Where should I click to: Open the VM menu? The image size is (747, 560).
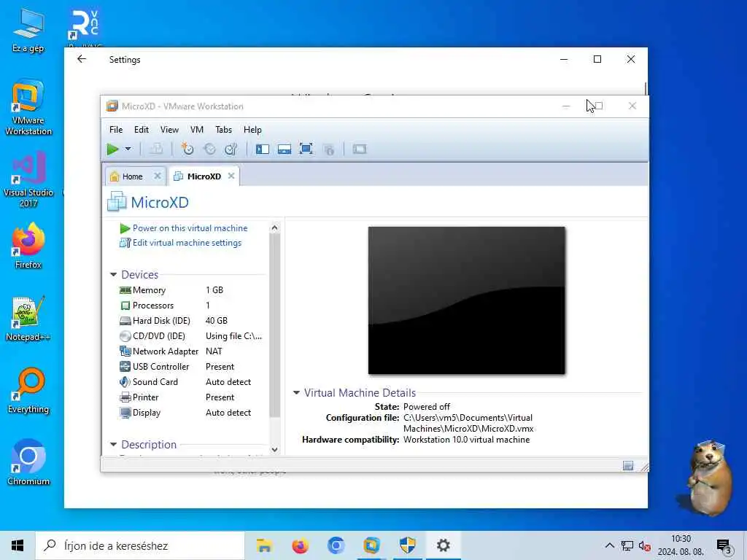coord(197,130)
